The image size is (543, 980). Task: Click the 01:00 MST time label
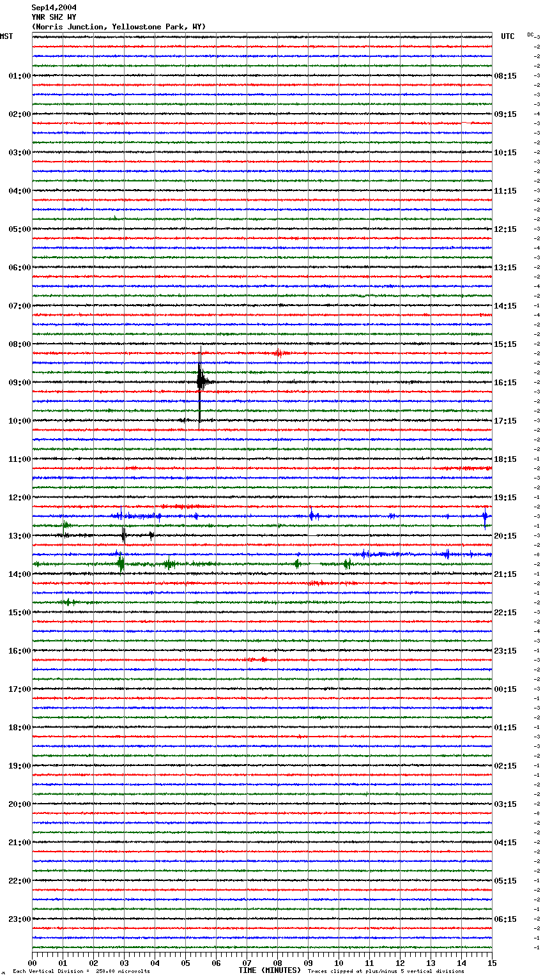point(19,76)
